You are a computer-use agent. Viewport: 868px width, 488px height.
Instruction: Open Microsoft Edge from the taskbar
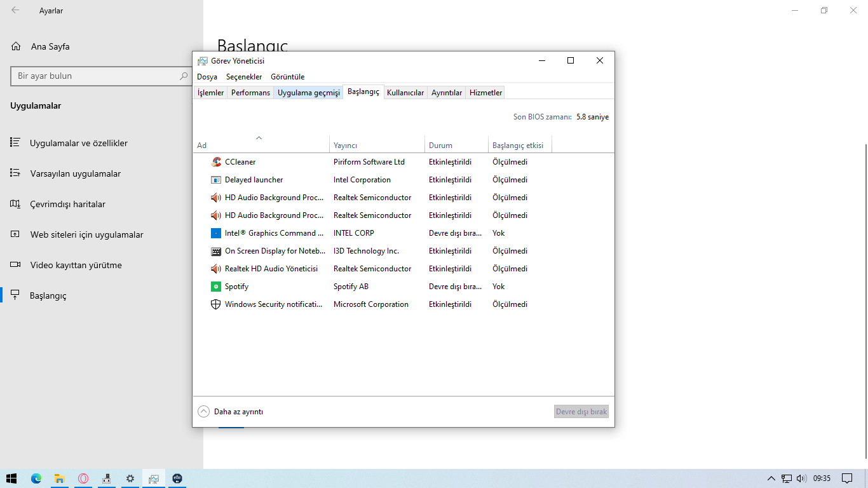click(36, 478)
